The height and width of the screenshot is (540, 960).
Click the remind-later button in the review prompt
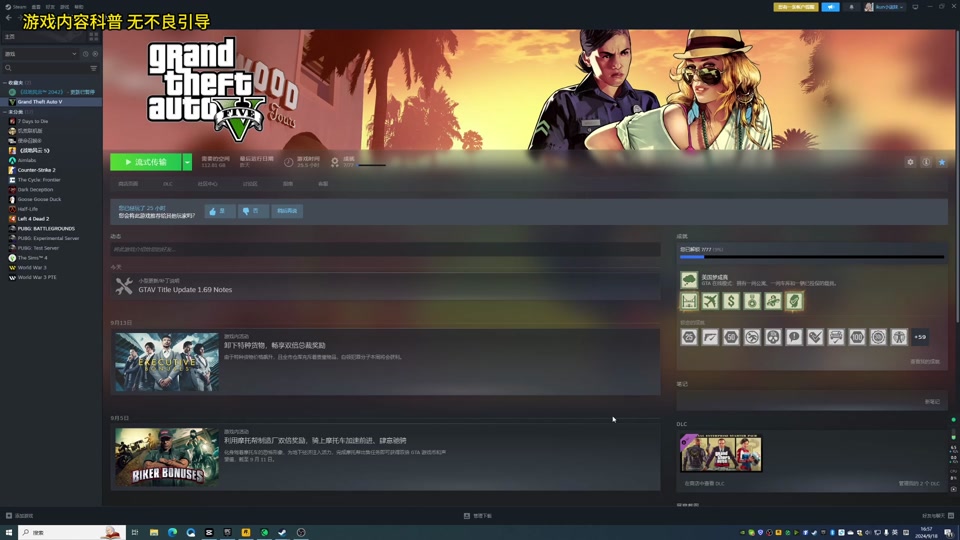287,211
